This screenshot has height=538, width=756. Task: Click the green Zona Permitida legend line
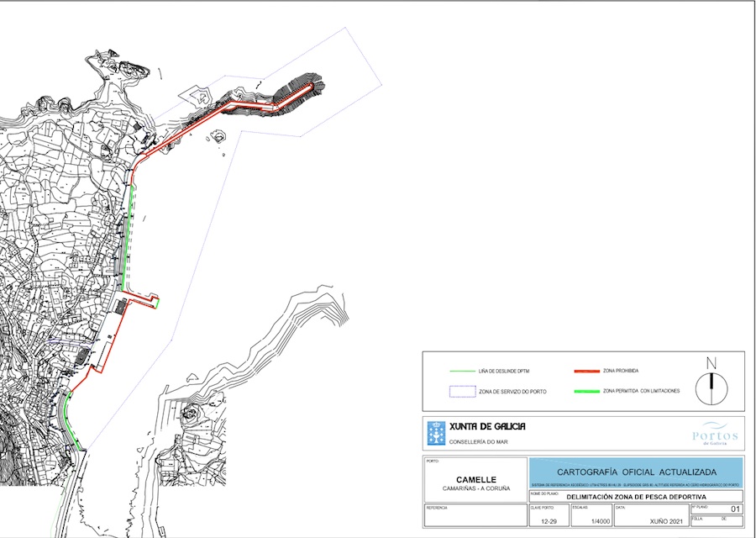(x=585, y=392)
